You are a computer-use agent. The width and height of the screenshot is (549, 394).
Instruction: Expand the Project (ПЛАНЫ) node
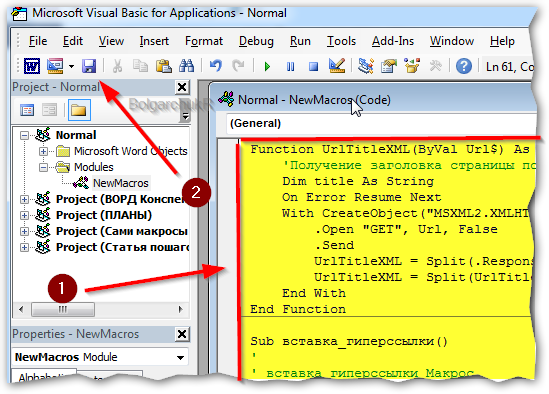pos(24,215)
